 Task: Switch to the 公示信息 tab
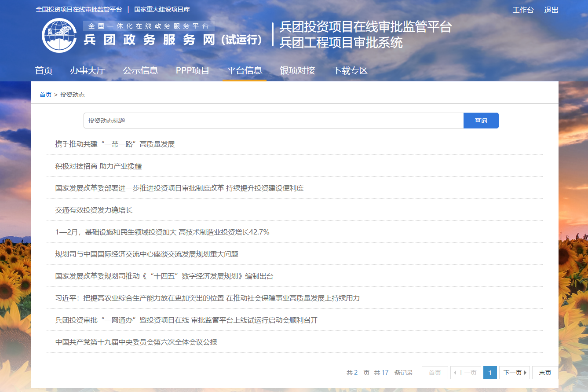tap(140, 70)
